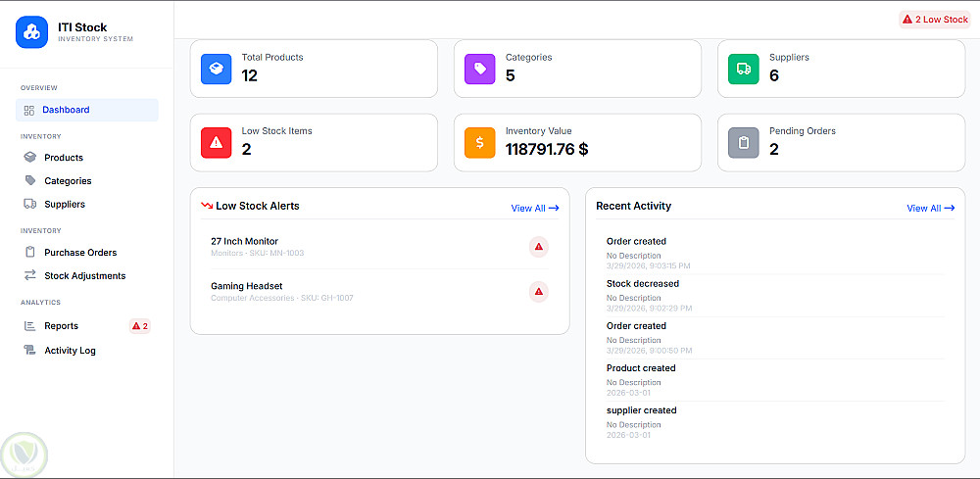
Task: Open the Reports page
Action: click(61, 326)
